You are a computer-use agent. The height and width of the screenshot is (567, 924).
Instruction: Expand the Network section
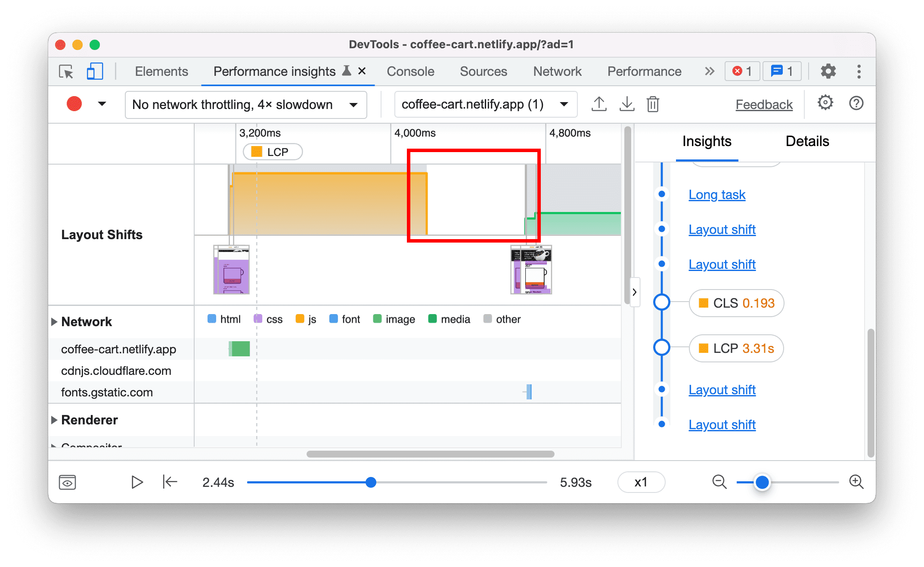55,319
